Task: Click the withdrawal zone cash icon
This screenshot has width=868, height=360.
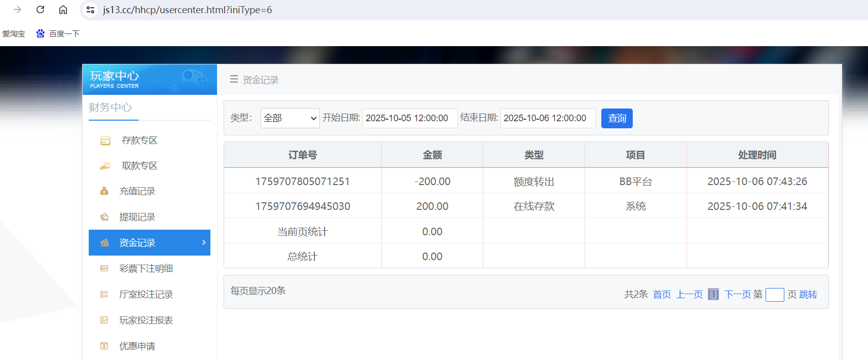Action: point(105,166)
